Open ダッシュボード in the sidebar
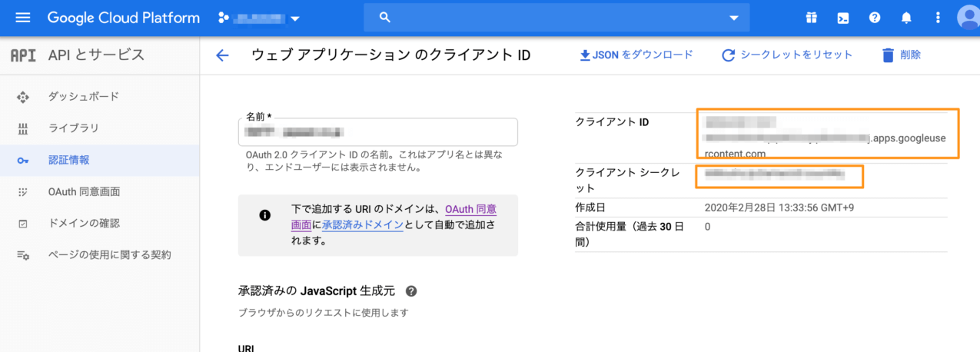Image resolution: width=980 pixels, height=352 pixels. coord(84,97)
